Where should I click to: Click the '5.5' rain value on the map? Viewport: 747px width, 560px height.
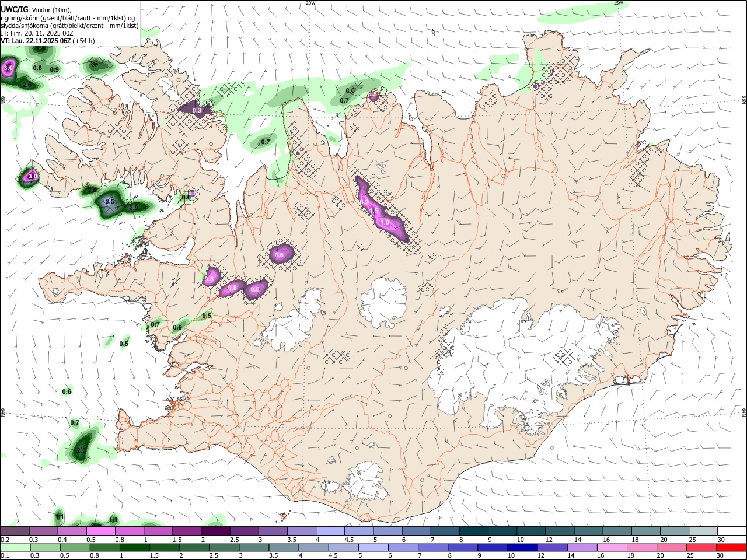[110, 201]
